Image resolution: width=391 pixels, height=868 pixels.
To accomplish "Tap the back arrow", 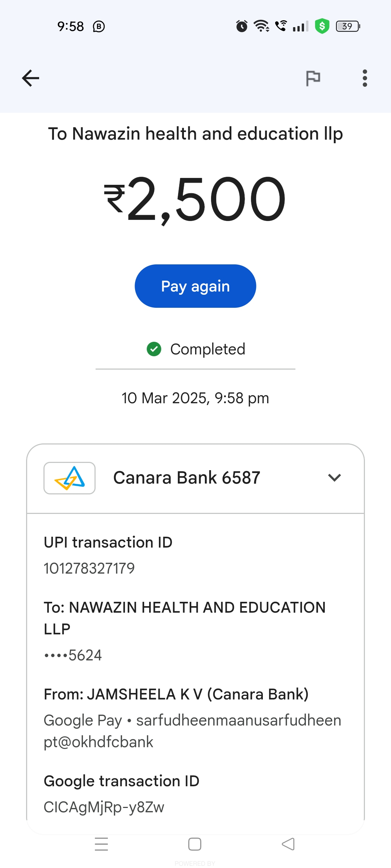I will tap(30, 78).
